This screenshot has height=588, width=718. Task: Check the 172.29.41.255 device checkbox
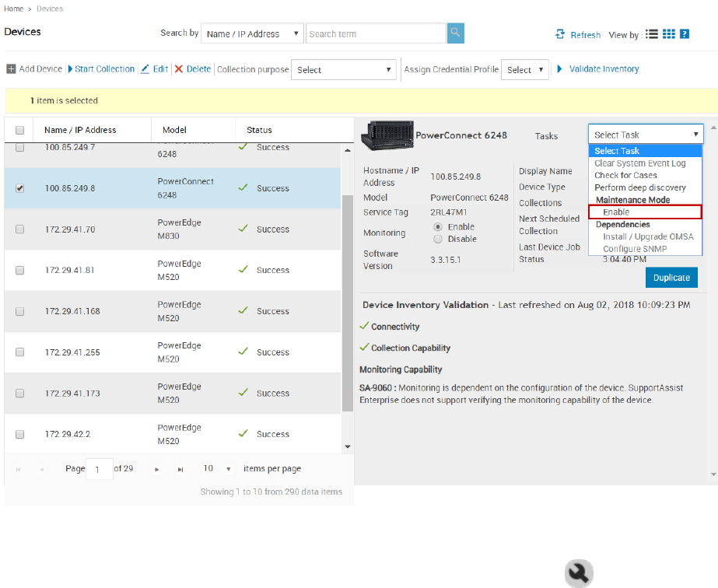(x=19, y=352)
